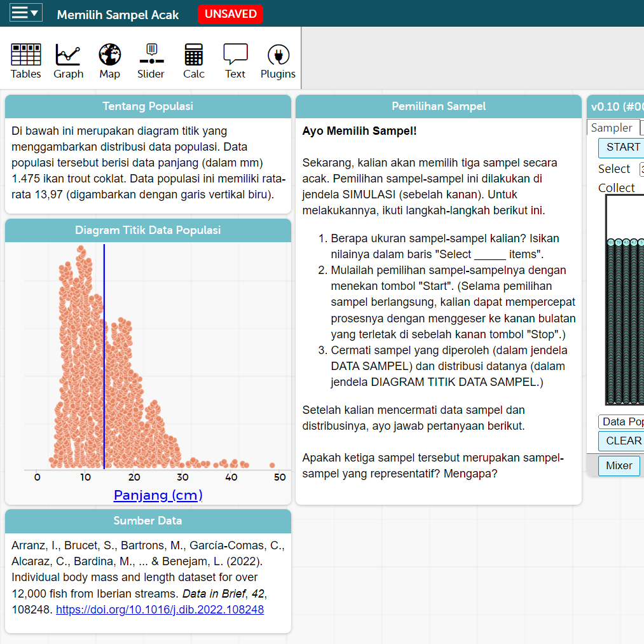Select the Diagram Titik Data Populasi title bar
This screenshot has height=644, width=644.
(147, 230)
